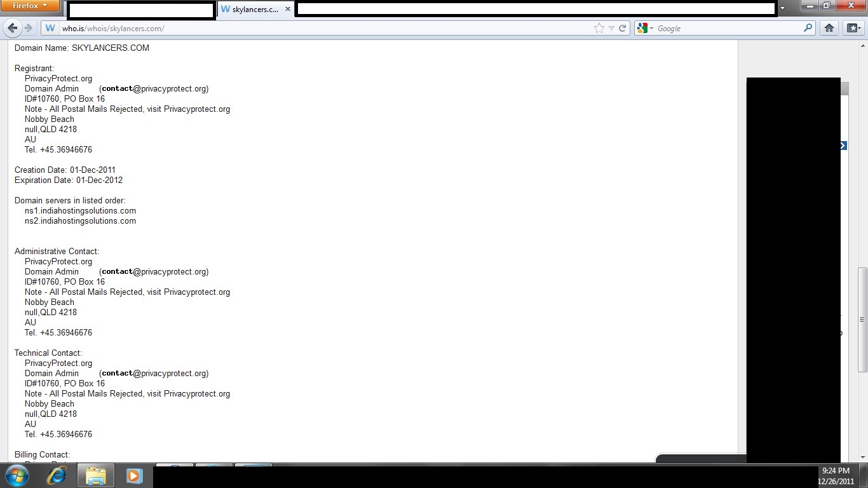Screen dimensions: 868x488
Task: Open Windows Media Player from the taskbar
Action: point(134,475)
